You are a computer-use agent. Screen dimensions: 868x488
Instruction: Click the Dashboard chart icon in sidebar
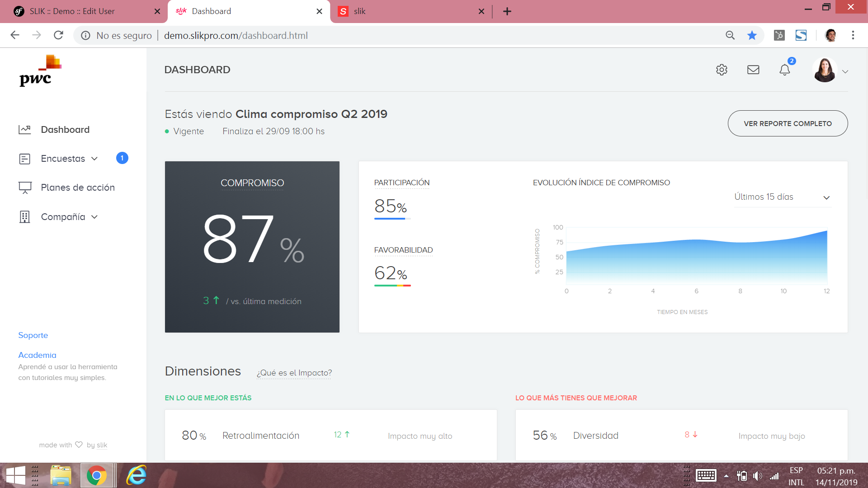pos(24,130)
